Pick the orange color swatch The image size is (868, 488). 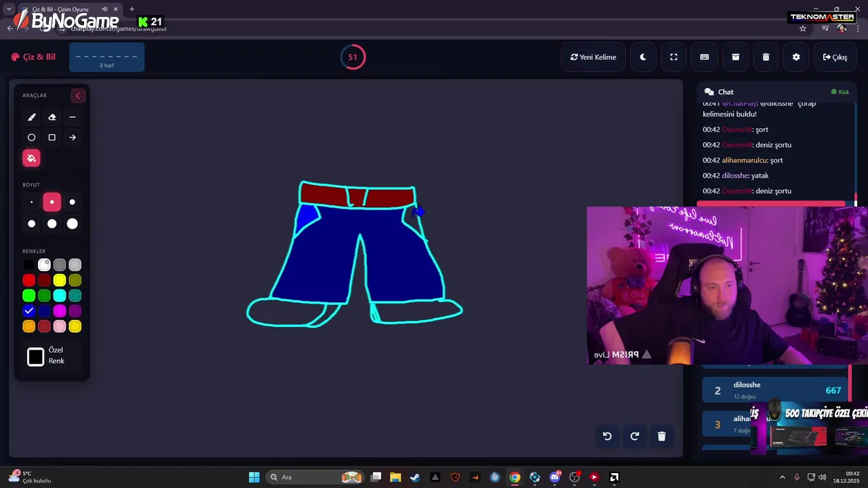(28, 327)
